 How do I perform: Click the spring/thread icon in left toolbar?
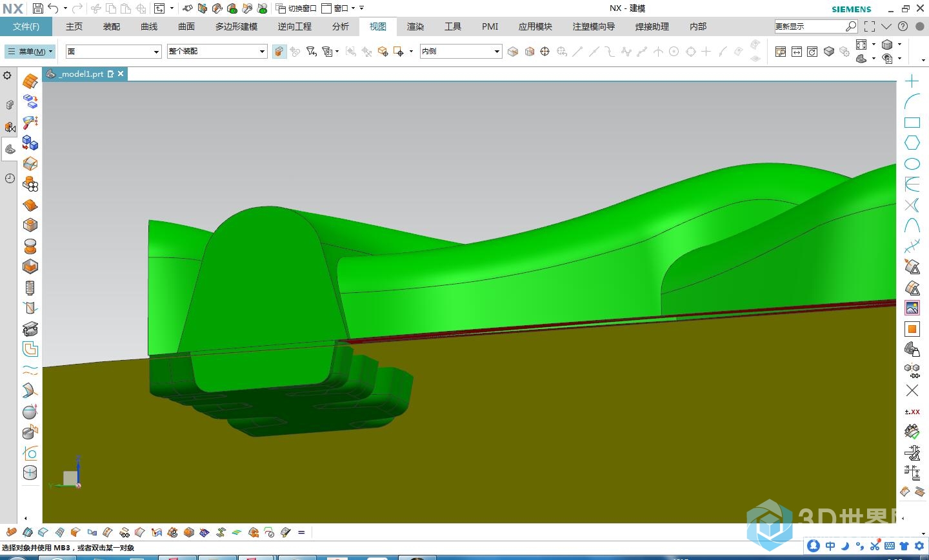tap(30, 287)
